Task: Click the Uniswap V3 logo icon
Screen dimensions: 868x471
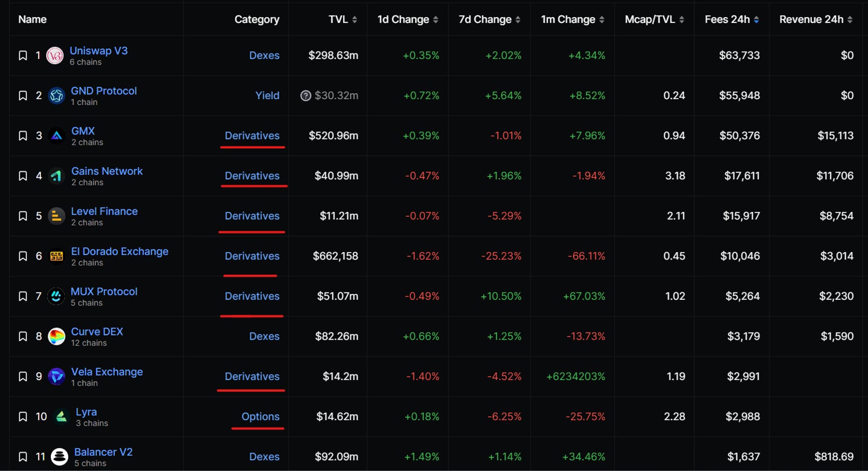Action: tap(55, 56)
